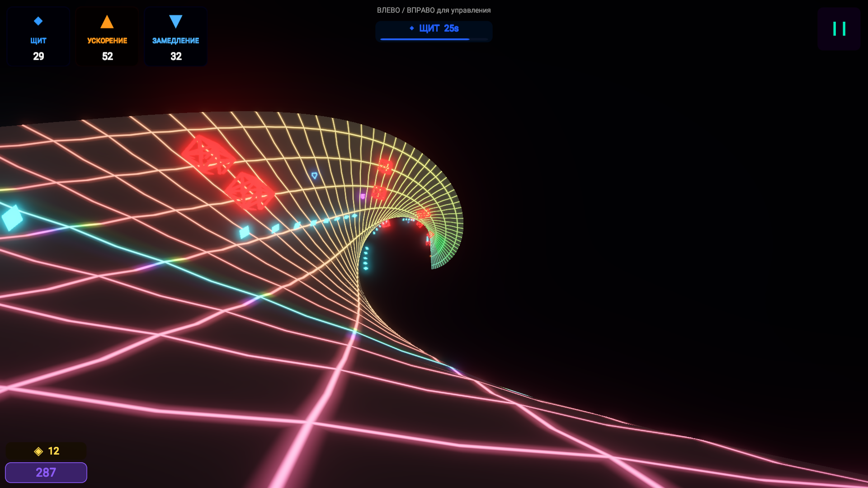
Task: Click the ЗАМЕДЛЕНИЕ power-up label
Action: 175,41
